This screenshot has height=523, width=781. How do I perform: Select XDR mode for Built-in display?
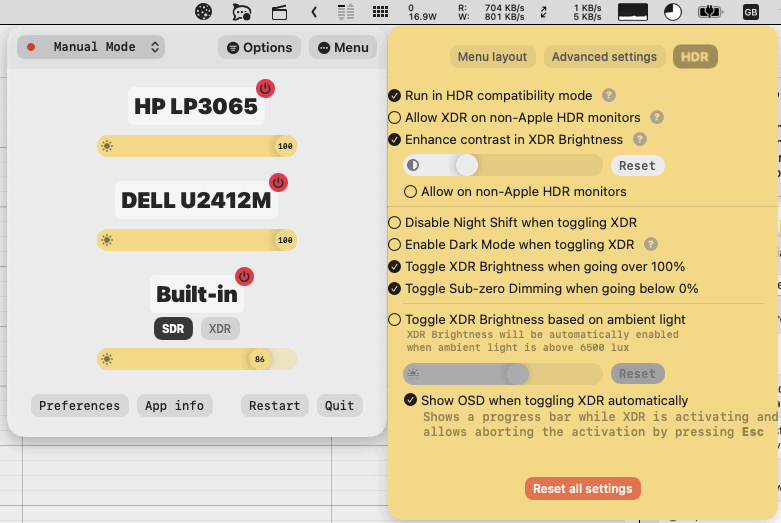click(x=220, y=329)
